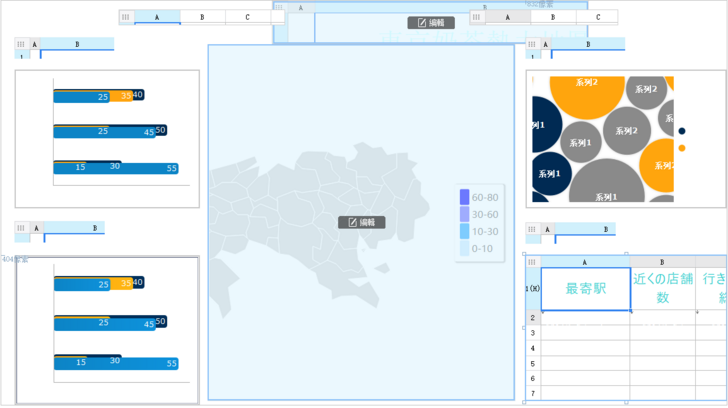Viewport: 728px width, 408px height.
Task: Click the grid handle icon above the bubble chart
Action: click(x=532, y=44)
